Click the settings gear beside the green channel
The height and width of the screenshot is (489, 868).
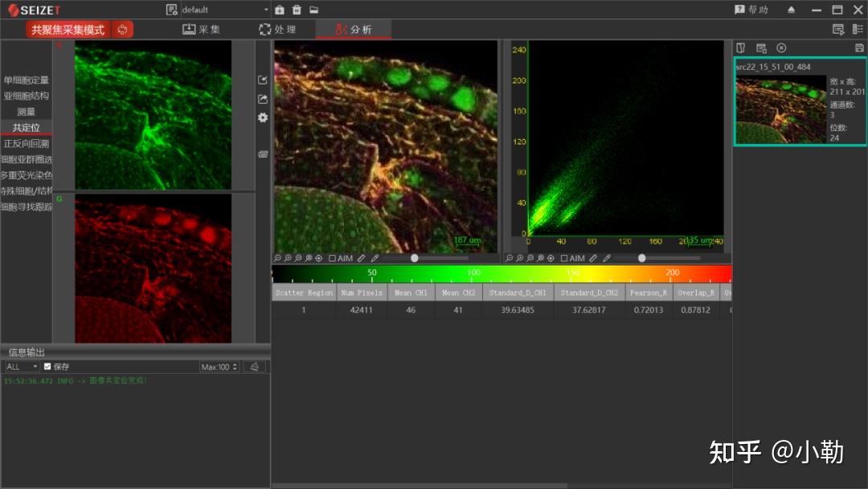[263, 117]
